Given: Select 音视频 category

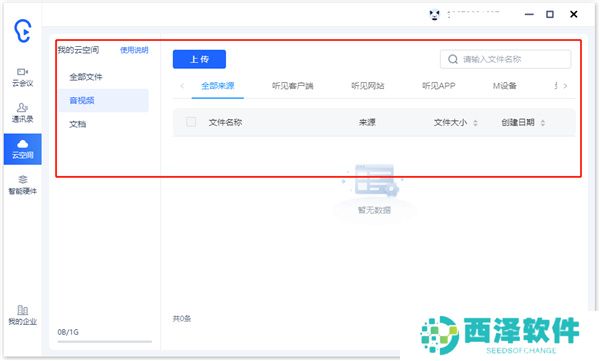Looking at the screenshot, I should (x=103, y=100).
